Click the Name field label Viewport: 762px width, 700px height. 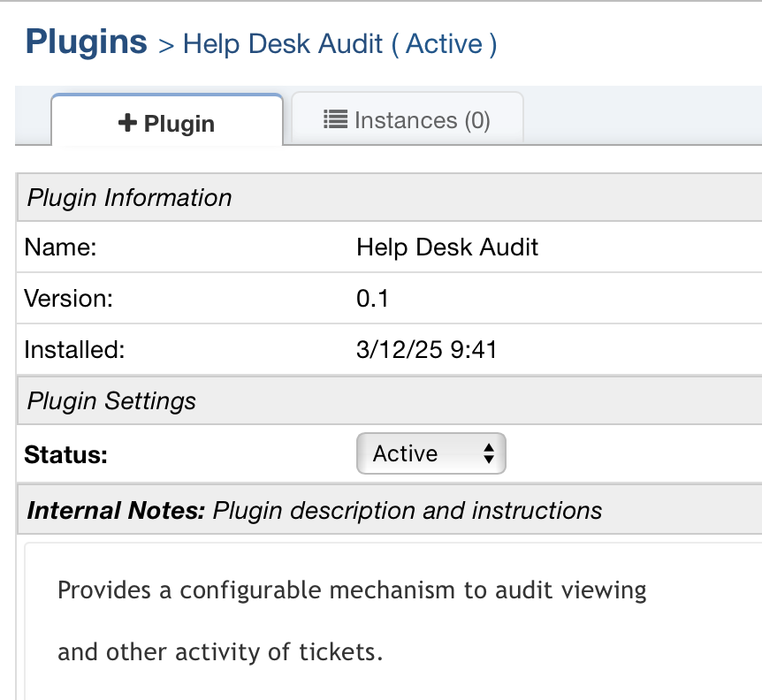[x=59, y=247]
